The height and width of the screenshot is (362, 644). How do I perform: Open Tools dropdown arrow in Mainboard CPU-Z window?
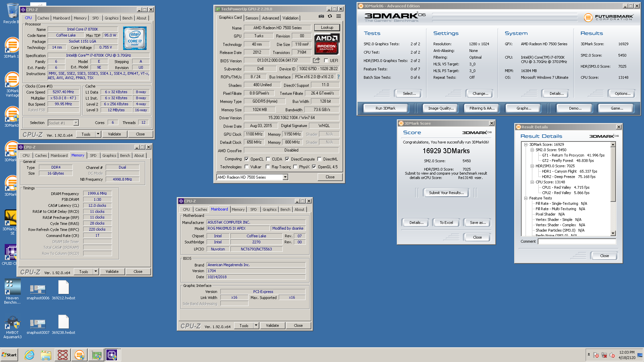pyautogui.click(x=256, y=325)
